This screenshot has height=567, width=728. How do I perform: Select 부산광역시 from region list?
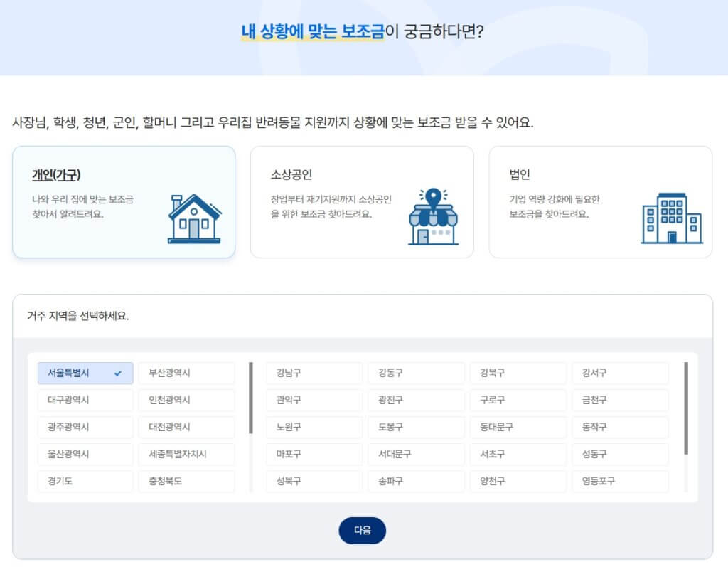[x=186, y=373]
